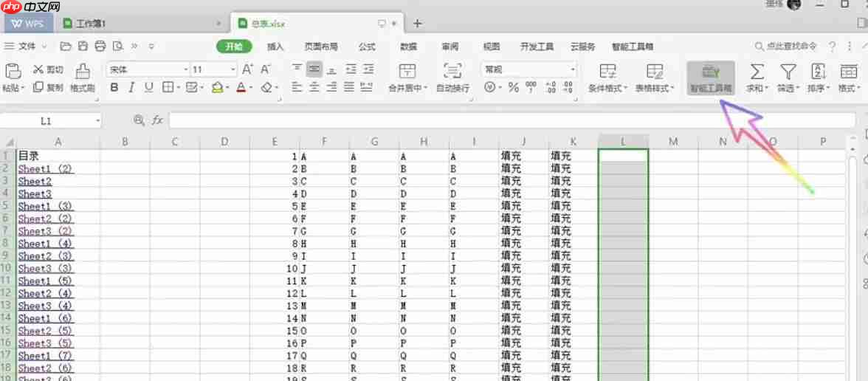Apply the red font color A
Screen dimensions: 868x381
(241, 87)
